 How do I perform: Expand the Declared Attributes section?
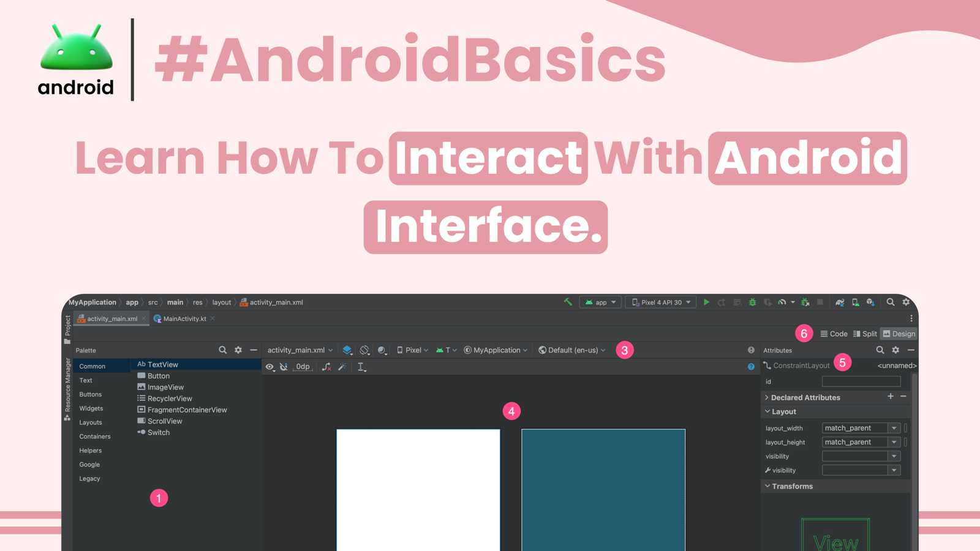pos(767,397)
